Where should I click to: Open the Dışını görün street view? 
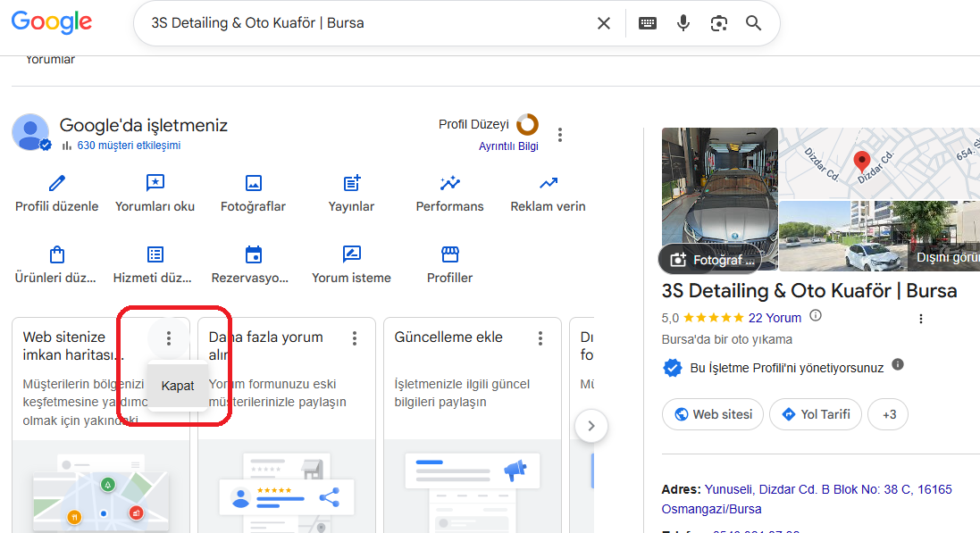click(879, 237)
